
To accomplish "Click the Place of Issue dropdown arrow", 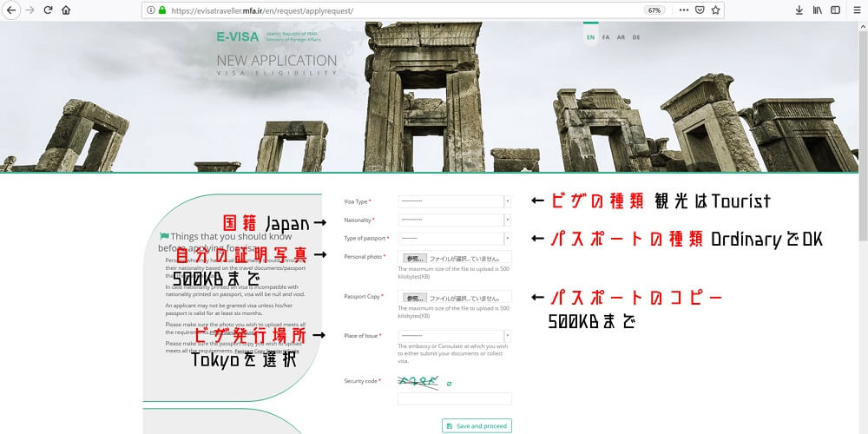I will tap(507, 336).
